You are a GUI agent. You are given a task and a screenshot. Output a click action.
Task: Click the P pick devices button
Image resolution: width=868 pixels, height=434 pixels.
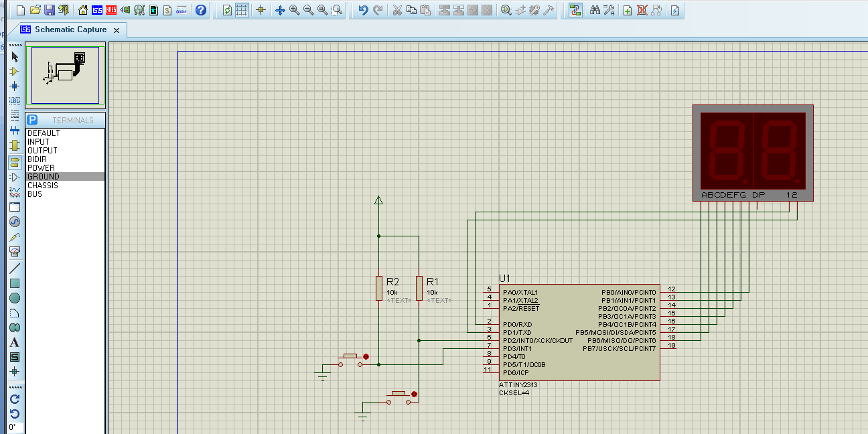[x=32, y=120]
